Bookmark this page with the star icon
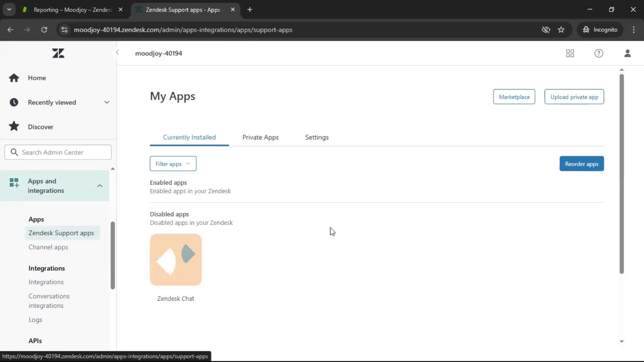This screenshot has width=644, height=362. pyautogui.click(x=561, y=30)
